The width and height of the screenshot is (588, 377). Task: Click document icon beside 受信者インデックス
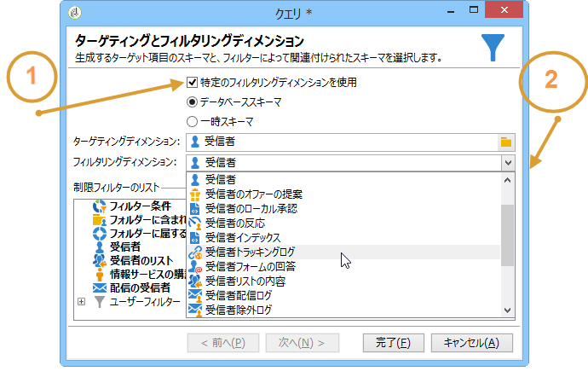click(195, 238)
